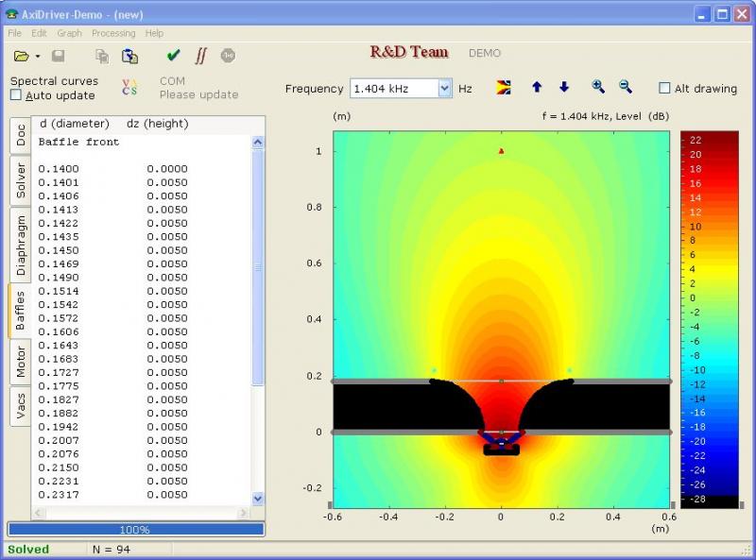Screen dimensions: 756x560
Task: Select the Baffles tab
Action: [19, 311]
